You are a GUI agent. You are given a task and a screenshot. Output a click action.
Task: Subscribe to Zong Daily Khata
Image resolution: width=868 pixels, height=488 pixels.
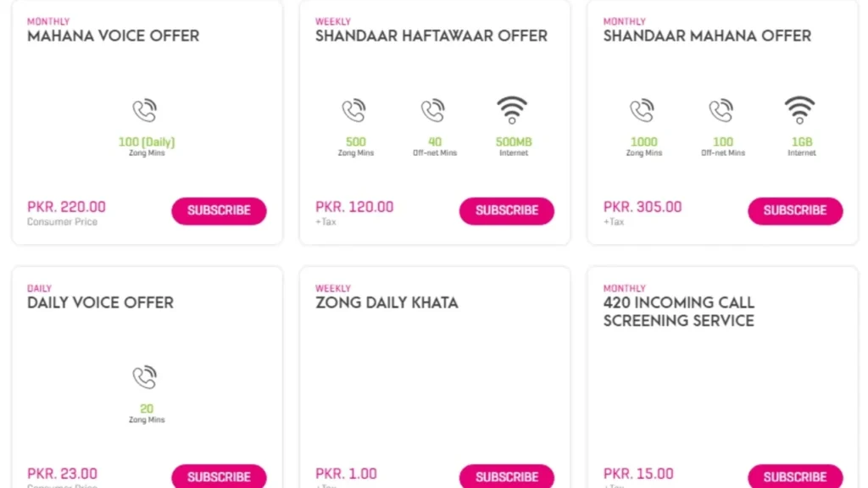coord(507,477)
